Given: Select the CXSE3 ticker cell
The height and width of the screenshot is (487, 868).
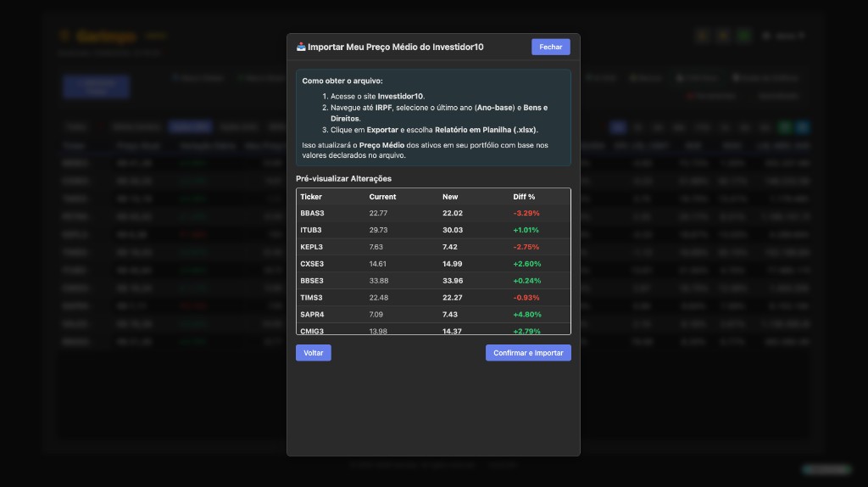Looking at the screenshot, I should tap(312, 264).
